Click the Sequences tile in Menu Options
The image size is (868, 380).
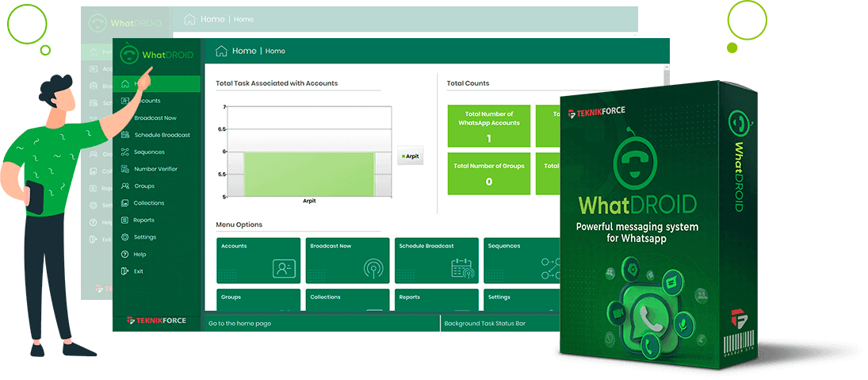point(523,260)
